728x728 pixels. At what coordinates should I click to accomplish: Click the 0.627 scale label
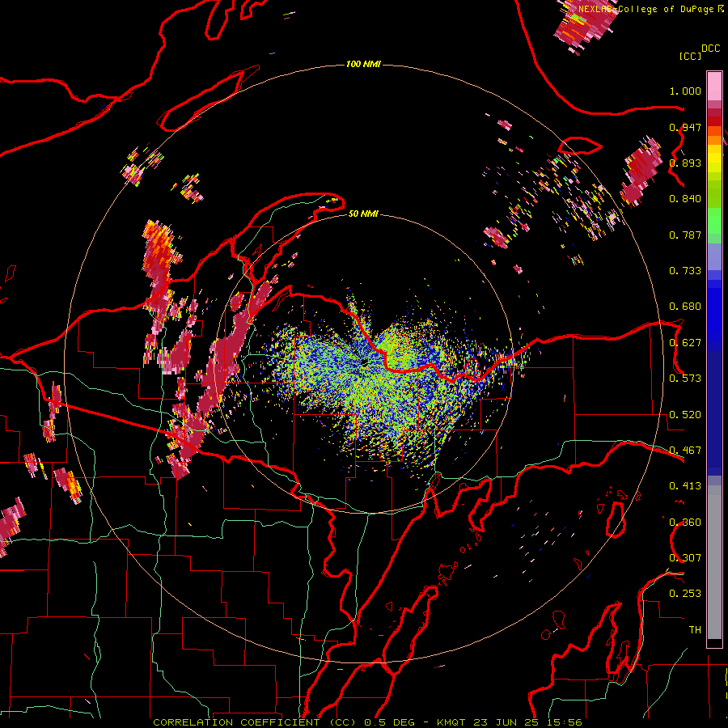685,343
